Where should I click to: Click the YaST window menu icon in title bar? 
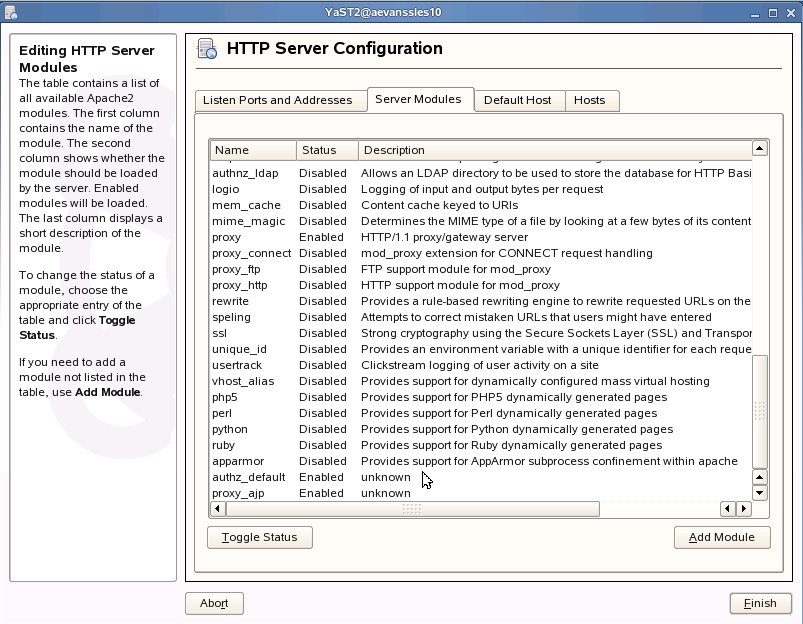click(11, 12)
